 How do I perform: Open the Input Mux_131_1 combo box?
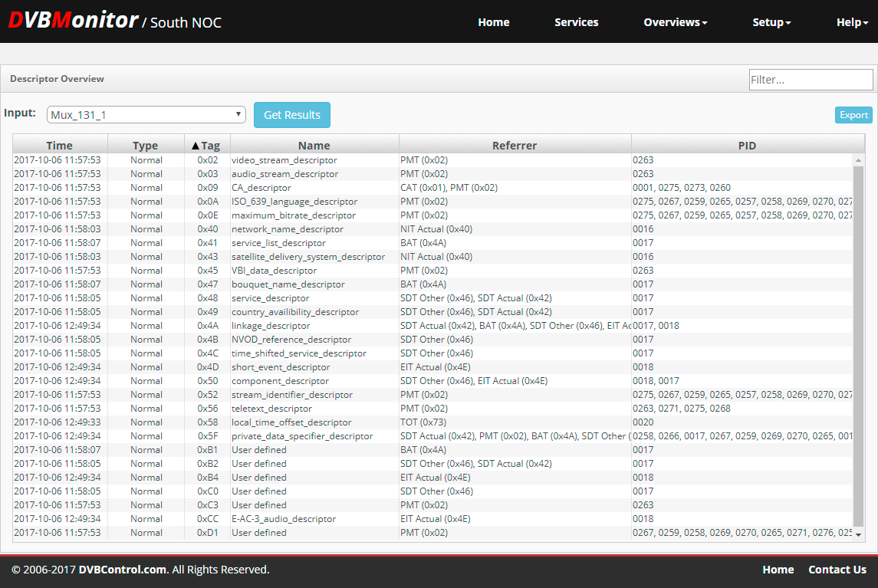(146, 115)
